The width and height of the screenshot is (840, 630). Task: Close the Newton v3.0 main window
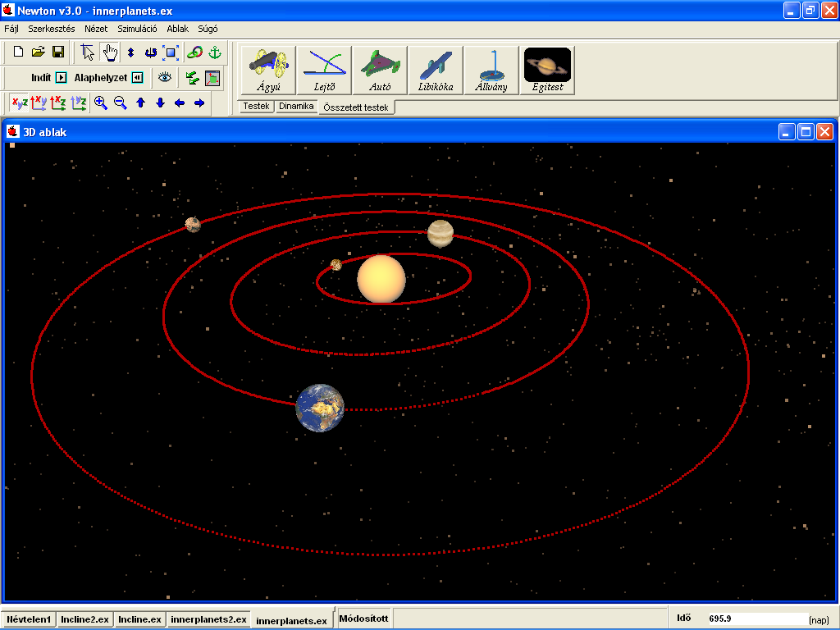[x=829, y=10]
